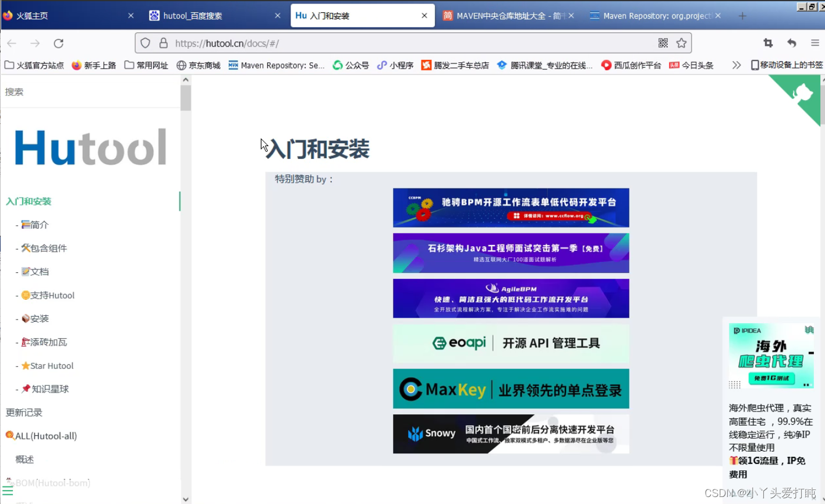Open a new tab with the plus button
Viewport: 825px width, 504px height.
coord(742,16)
